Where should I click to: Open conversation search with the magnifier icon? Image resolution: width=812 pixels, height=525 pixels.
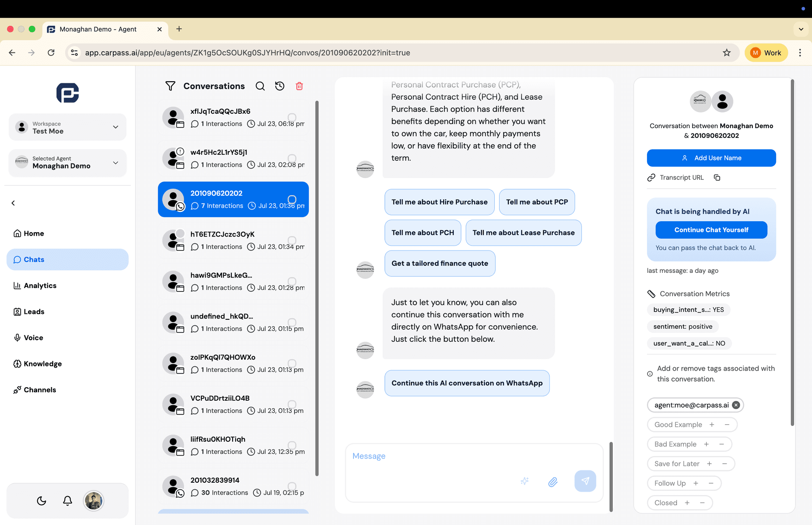(x=260, y=86)
